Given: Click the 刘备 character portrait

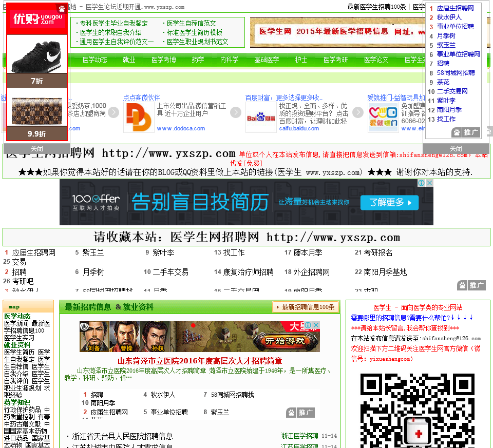Looking at the screenshot, I should click(x=94, y=337).
